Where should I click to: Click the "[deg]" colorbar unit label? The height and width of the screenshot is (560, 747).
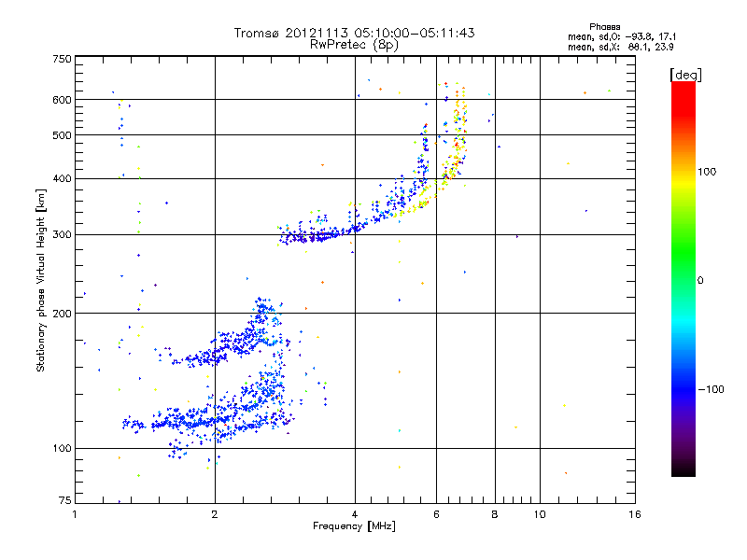685,75
